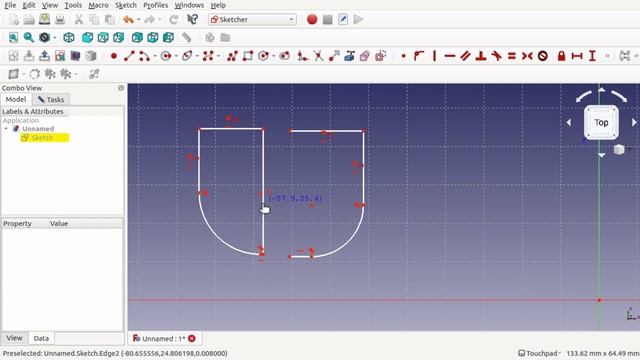Expand the circle tool dropdown arrow
This screenshot has height=360, width=640.
coord(176,56)
